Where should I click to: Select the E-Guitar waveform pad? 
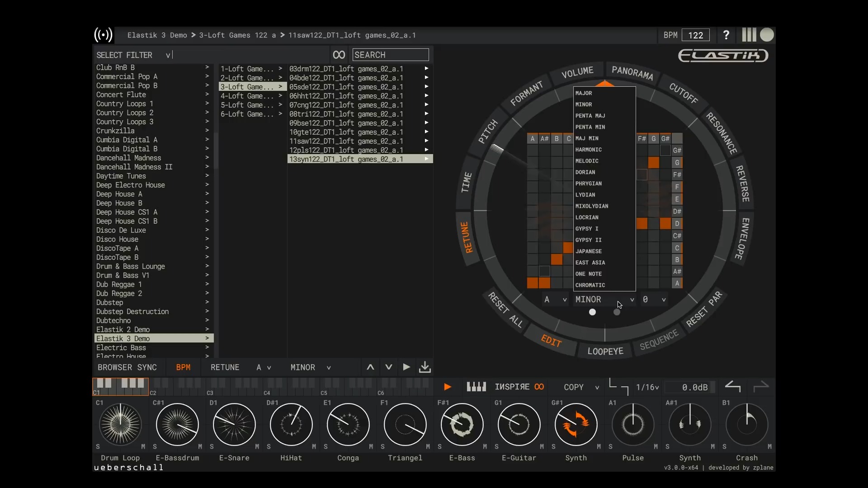click(x=519, y=425)
